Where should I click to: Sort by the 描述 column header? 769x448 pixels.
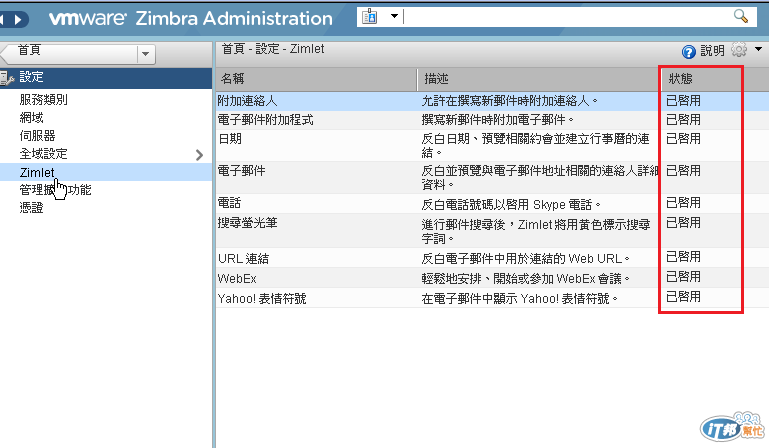point(538,79)
